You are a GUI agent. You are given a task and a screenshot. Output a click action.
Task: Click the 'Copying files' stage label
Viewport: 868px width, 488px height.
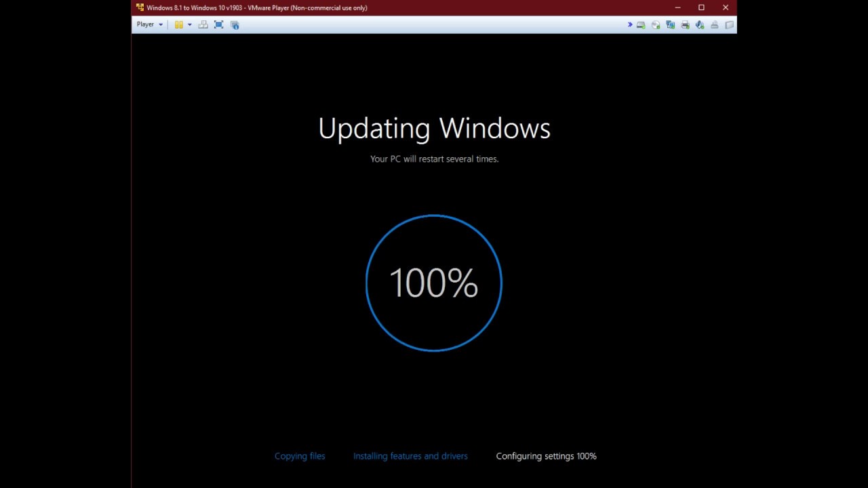[x=300, y=456]
